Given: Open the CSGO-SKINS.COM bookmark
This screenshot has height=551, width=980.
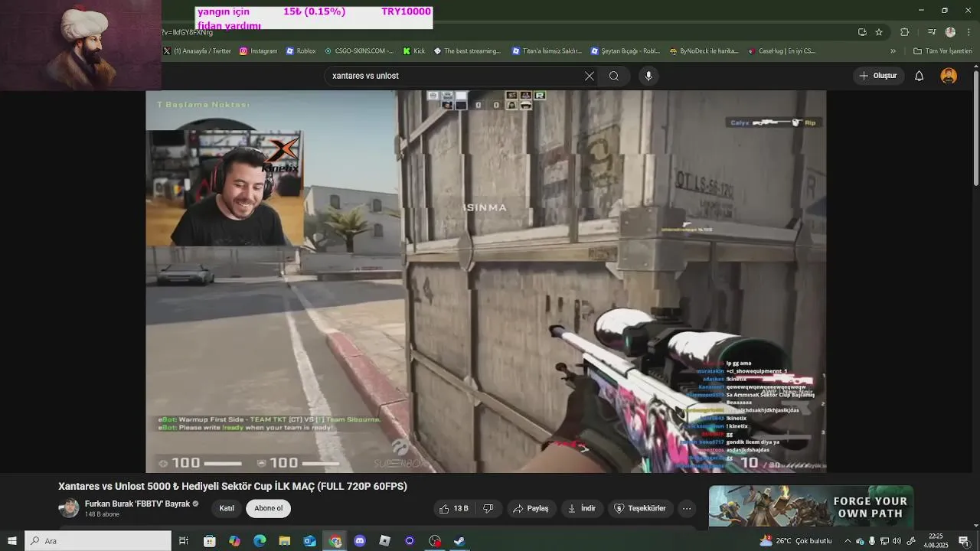Looking at the screenshot, I should (x=359, y=51).
